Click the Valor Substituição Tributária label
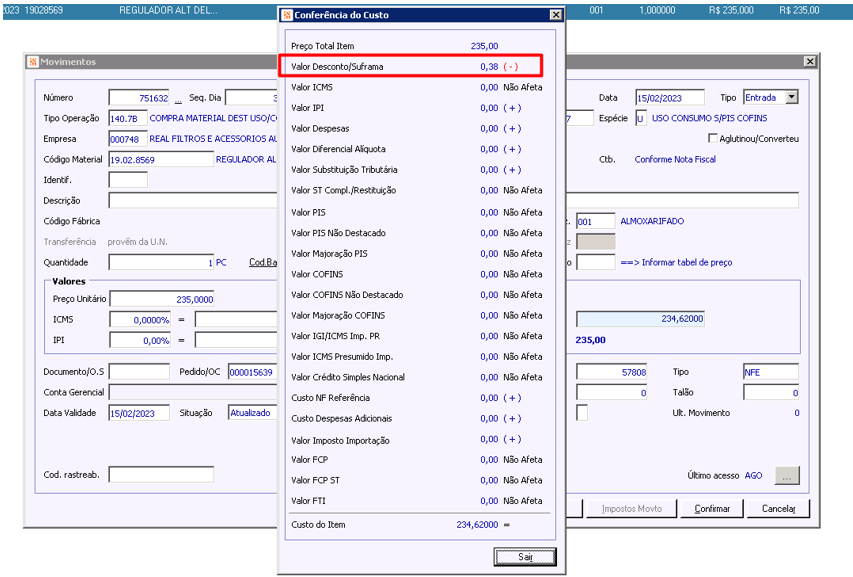This screenshot has height=577, width=853. (x=344, y=170)
